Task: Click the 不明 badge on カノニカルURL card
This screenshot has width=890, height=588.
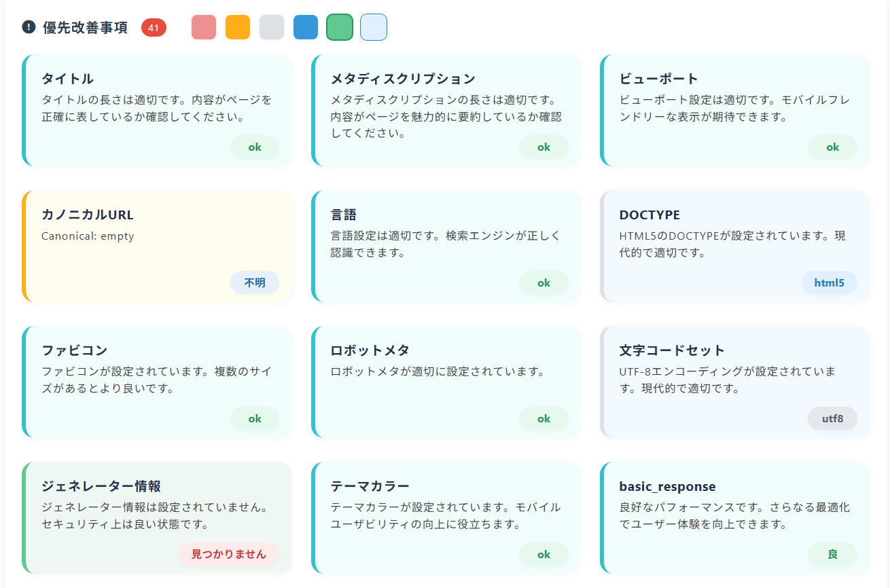Action: pos(255,283)
